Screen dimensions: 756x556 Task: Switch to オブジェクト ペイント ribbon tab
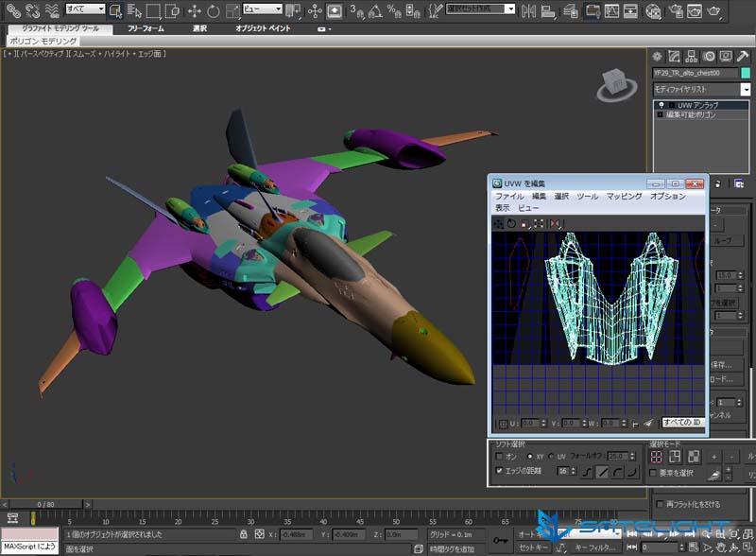(263, 28)
